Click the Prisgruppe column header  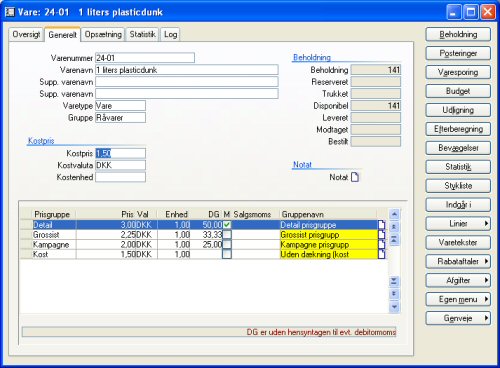coord(54,214)
